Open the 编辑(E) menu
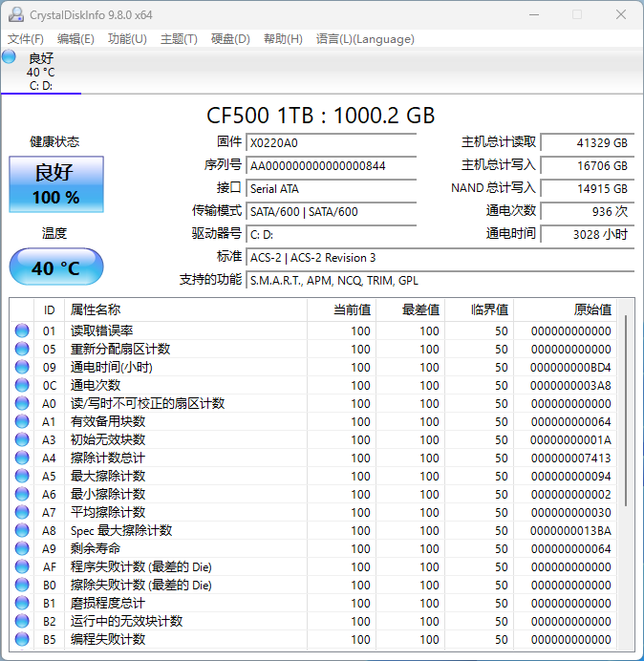 click(x=75, y=39)
